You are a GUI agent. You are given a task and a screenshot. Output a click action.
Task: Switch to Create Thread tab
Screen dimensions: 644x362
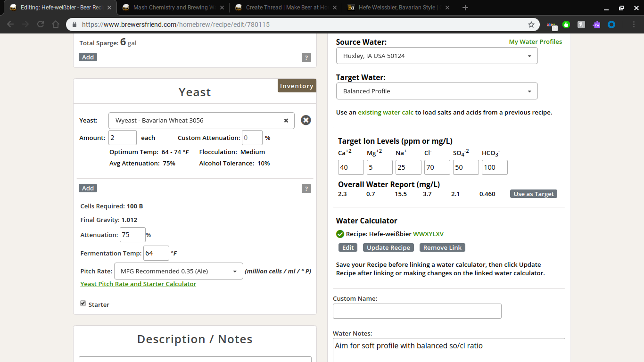[x=287, y=8]
